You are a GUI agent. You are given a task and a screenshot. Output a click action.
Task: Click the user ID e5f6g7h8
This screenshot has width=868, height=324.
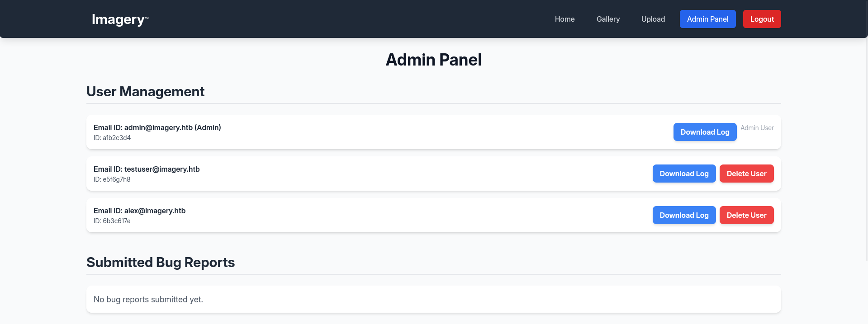pos(116,179)
